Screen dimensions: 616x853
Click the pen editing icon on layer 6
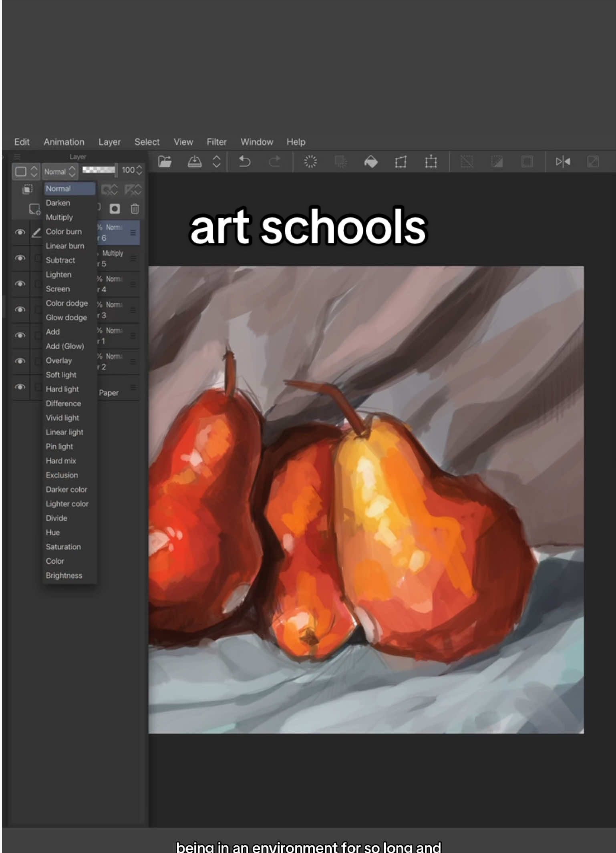36,232
